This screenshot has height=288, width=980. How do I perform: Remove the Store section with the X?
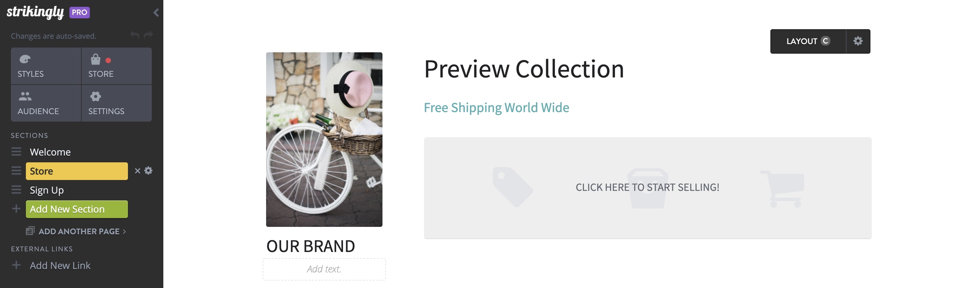[x=137, y=170]
